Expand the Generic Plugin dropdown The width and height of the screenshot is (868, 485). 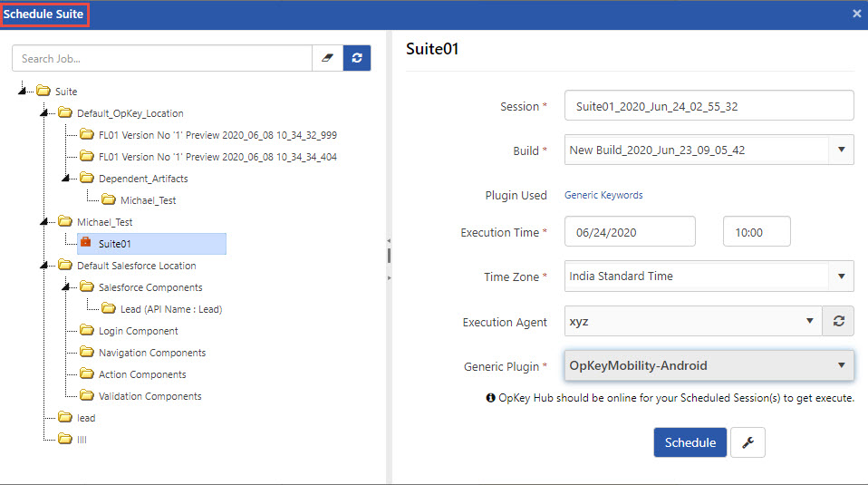709,366
